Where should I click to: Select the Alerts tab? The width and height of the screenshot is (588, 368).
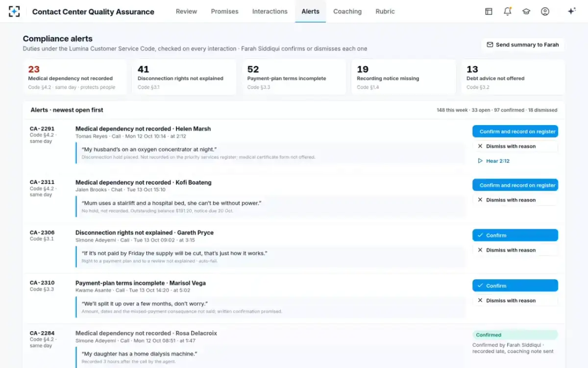tap(310, 11)
